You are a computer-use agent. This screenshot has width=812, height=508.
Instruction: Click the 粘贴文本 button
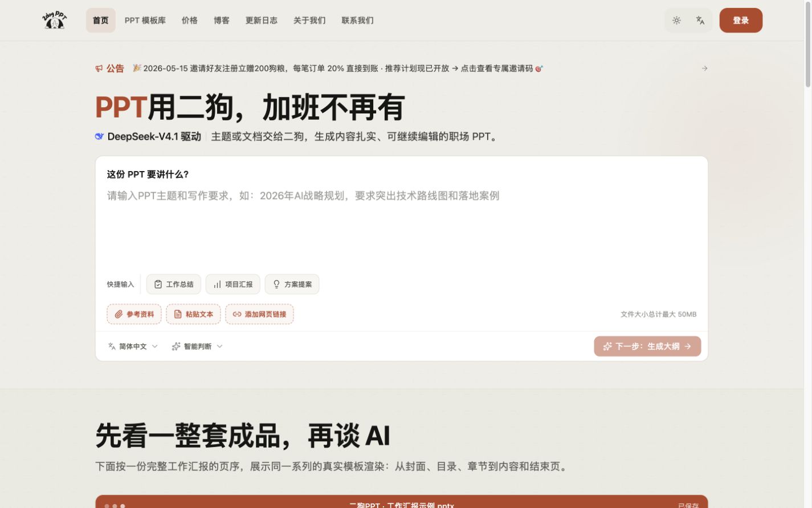click(194, 314)
